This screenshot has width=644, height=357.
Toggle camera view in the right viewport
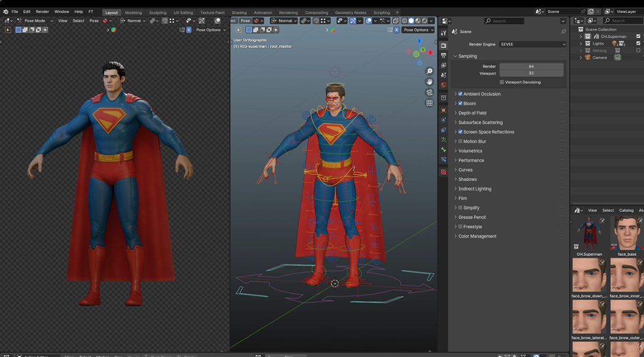[429, 92]
